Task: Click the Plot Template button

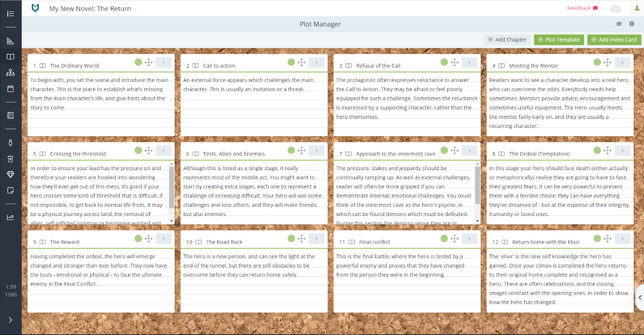Action: pyautogui.click(x=559, y=39)
